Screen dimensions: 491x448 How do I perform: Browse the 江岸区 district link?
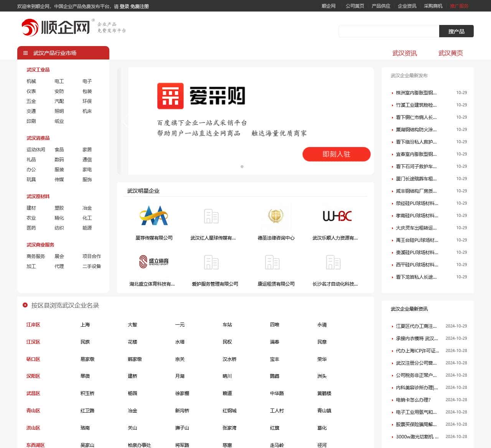(33, 325)
